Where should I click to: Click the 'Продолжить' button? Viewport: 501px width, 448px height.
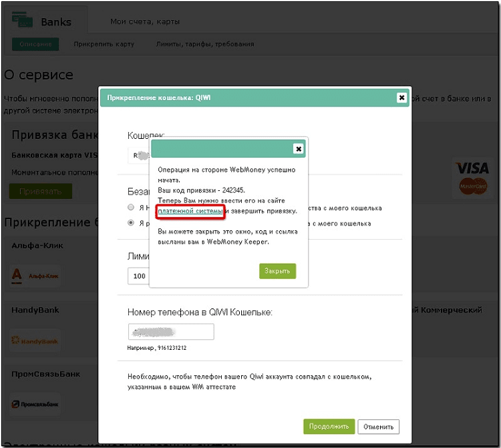(329, 426)
